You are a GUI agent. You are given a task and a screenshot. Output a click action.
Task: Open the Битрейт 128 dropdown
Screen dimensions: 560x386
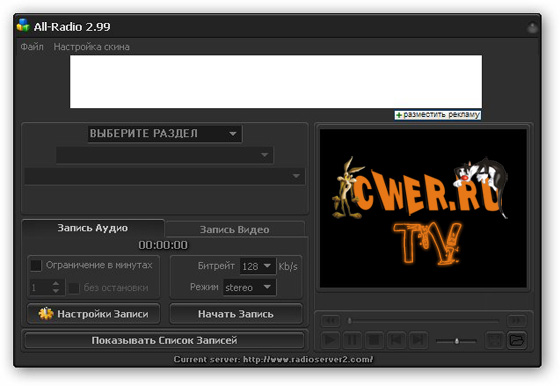(258, 266)
